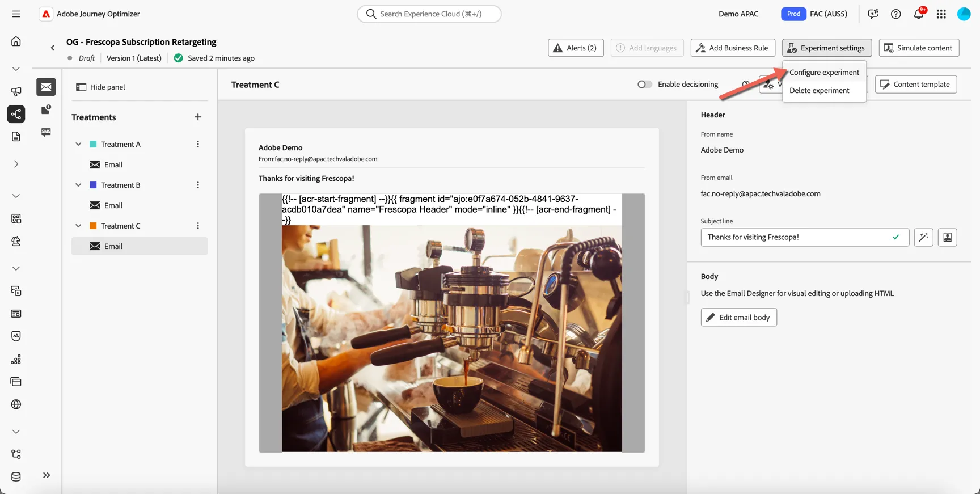Open the help question mark icon
Viewport: 980px width, 494px height.
(x=895, y=14)
